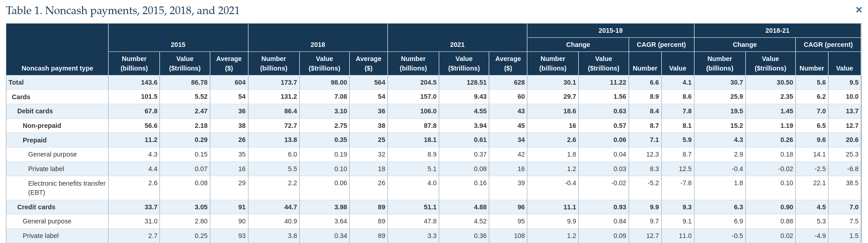Click Total 2021 average 628
Viewport: 868px width, 243px height.
[x=519, y=82]
